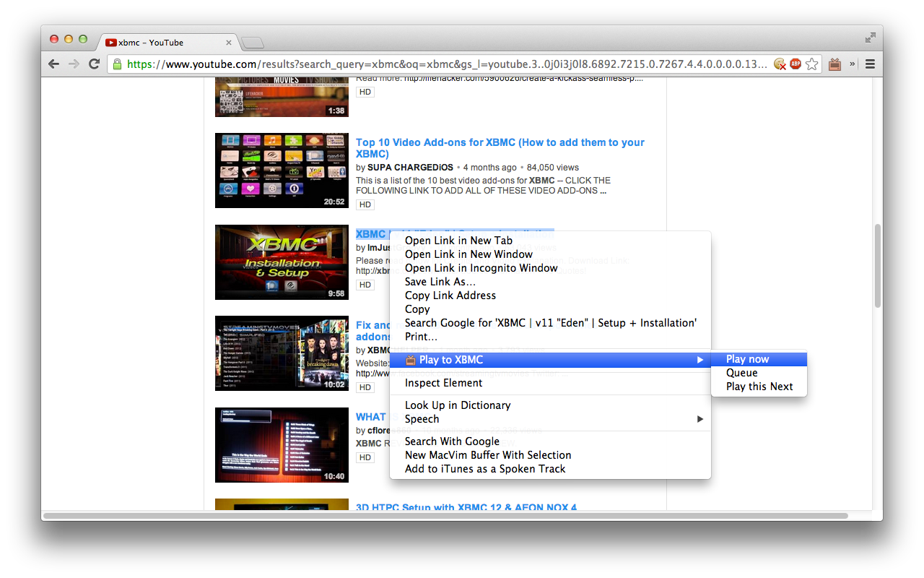924x578 pixels.
Task: Click the HD badge under the 10:40 video
Action: coord(365,457)
